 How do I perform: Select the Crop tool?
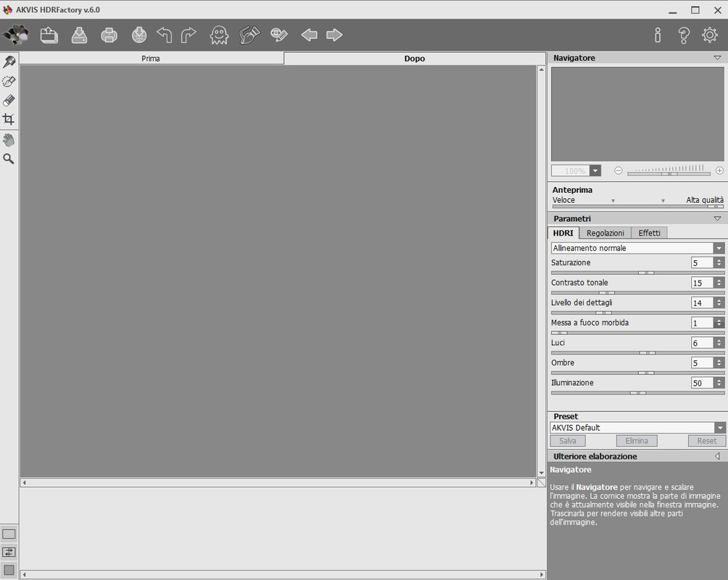point(9,119)
